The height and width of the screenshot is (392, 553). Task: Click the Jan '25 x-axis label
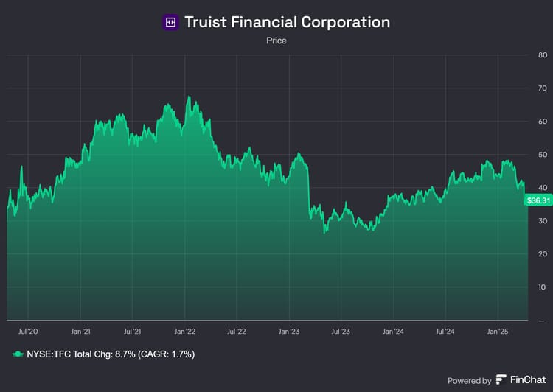pyautogui.click(x=498, y=332)
